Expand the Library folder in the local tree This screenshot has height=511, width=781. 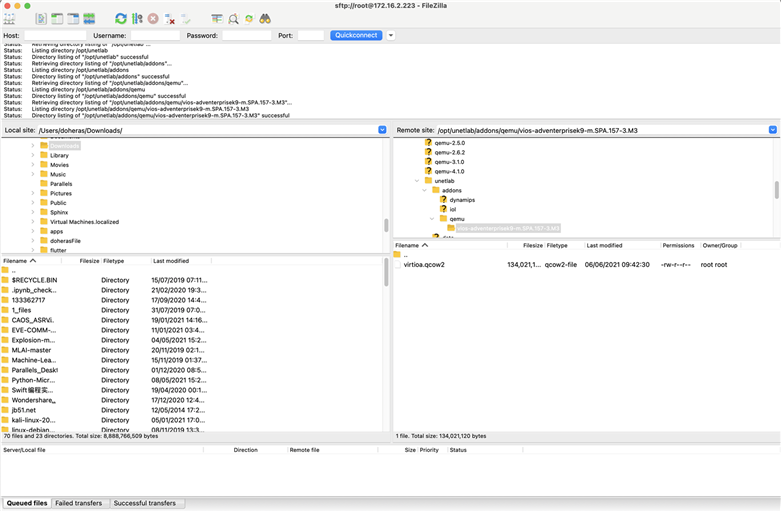(33, 155)
